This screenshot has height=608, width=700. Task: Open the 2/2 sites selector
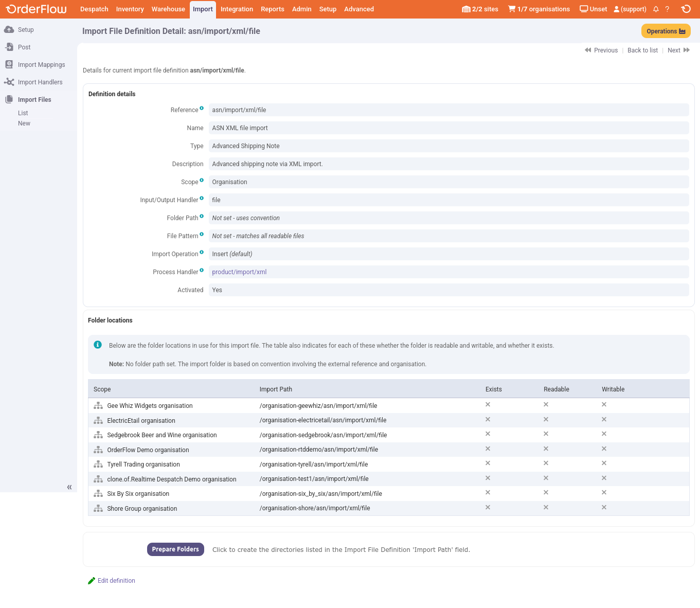480,9
